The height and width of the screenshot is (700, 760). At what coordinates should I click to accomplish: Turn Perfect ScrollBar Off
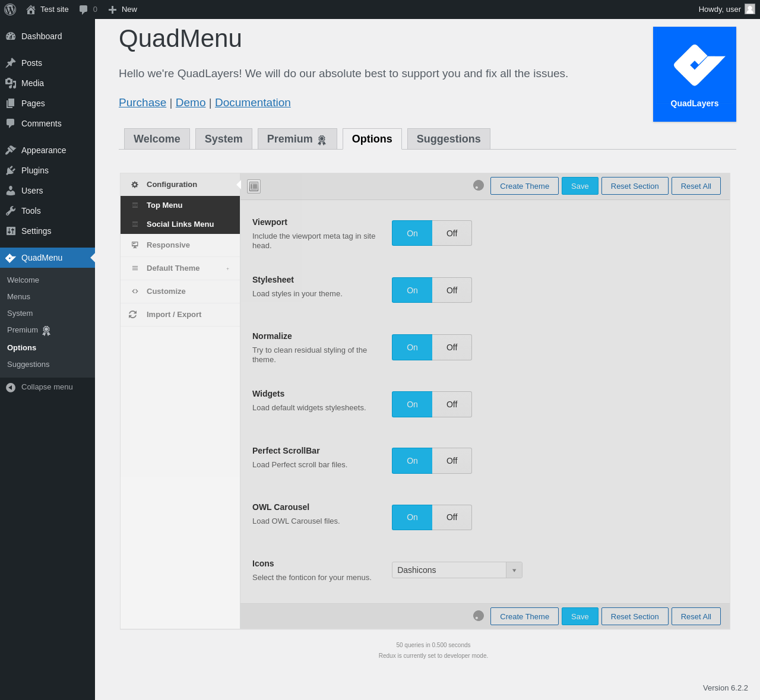pos(452,461)
